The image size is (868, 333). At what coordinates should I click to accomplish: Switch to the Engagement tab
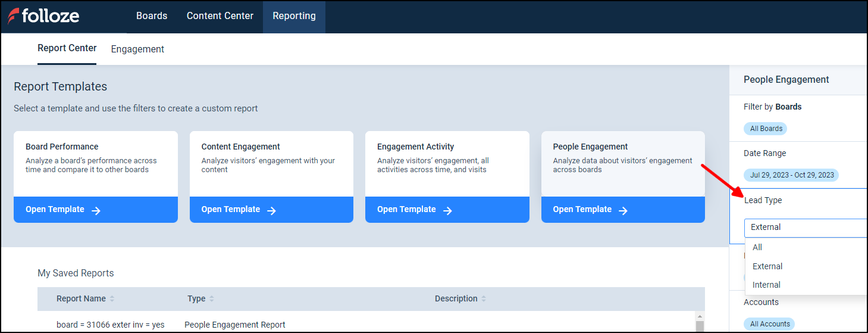point(137,49)
